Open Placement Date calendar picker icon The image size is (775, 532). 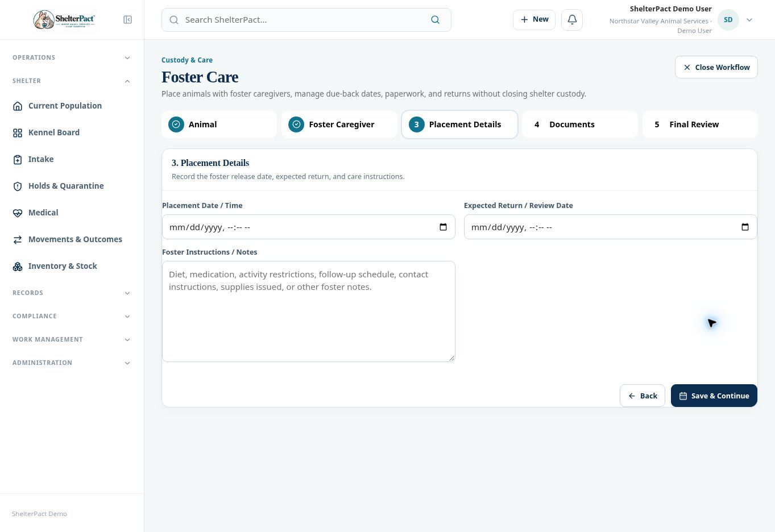pos(444,227)
